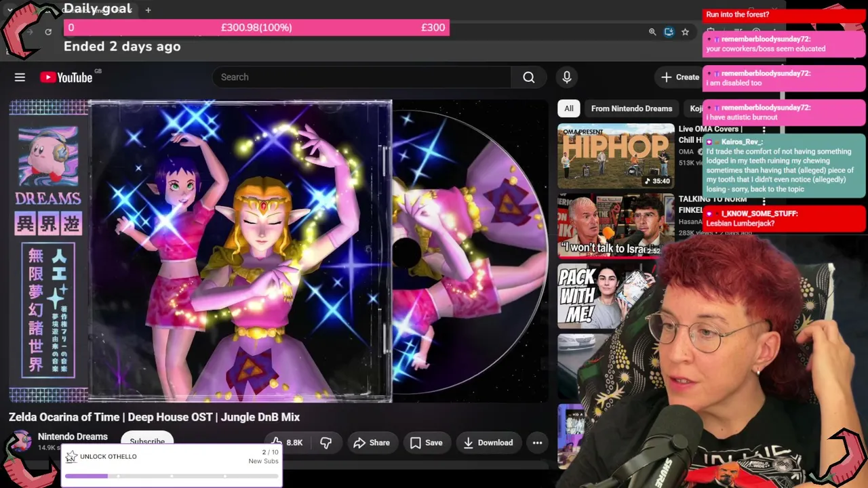Click the chat message "i have autistic burnout"
Image resolution: width=868 pixels, height=488 pixels.
coord(741,117)
